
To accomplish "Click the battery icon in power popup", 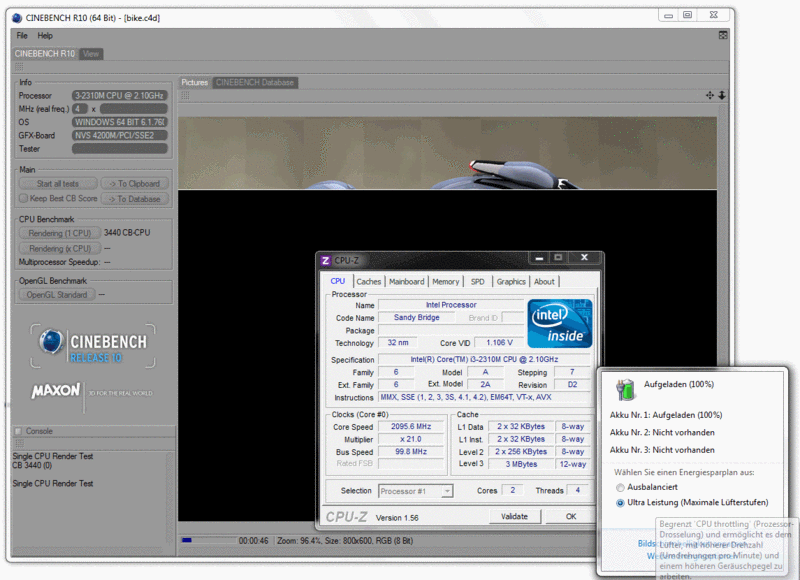I will (x=625, y=390).
